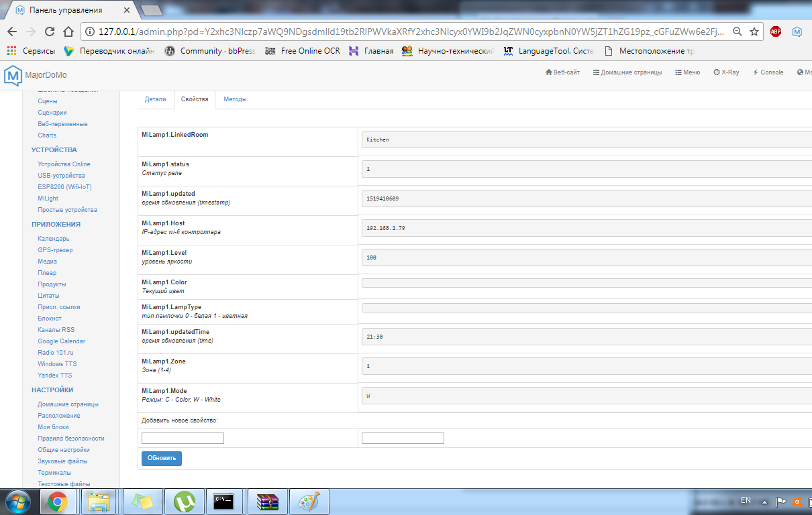The image size is (812, 515).
Task: Switch to the Методы tab
Action: [x=235, y=99]
